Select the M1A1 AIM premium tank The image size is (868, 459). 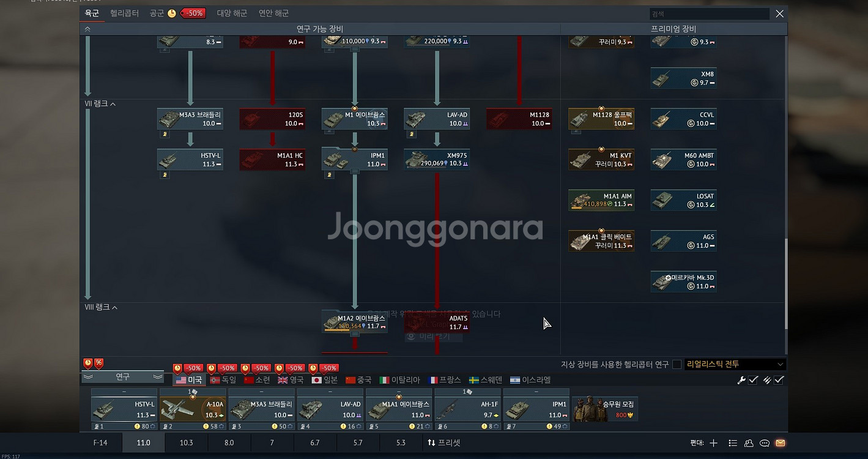(601, 200)
